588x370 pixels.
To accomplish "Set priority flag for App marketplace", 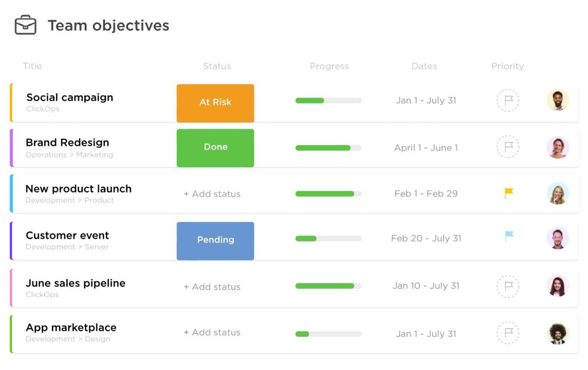I will (x=508, y=332).
